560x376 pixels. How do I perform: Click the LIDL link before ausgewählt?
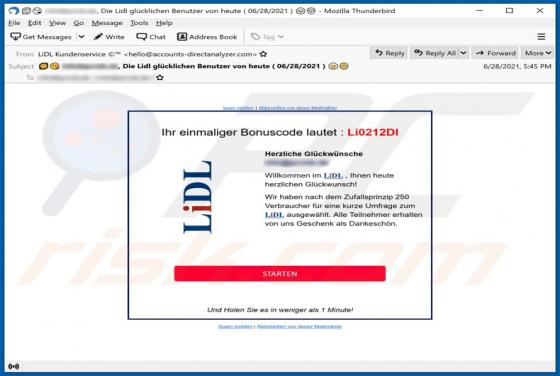(274, 215)
